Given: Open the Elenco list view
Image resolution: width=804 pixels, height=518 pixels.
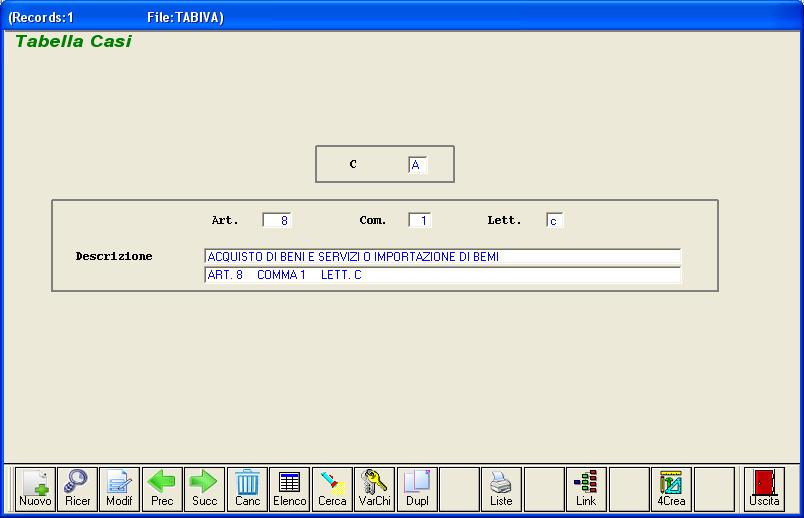Looking at the screenshot, I should pyautogui.click(x=290, y=489).
